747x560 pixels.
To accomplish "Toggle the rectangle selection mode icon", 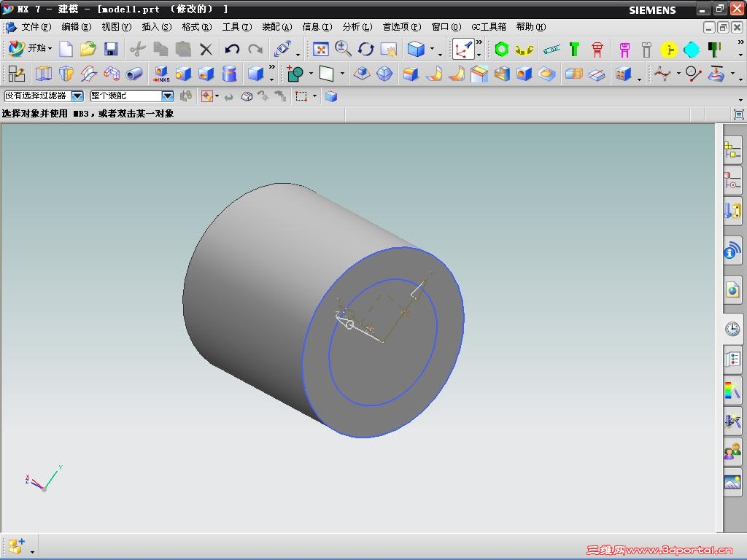I will click(301, 96).
